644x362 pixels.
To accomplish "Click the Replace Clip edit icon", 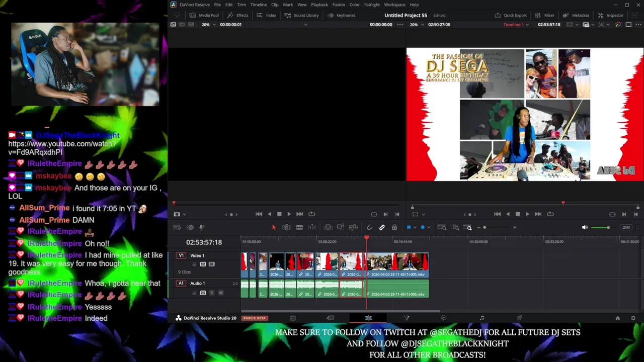I will [x=353, y=228].
